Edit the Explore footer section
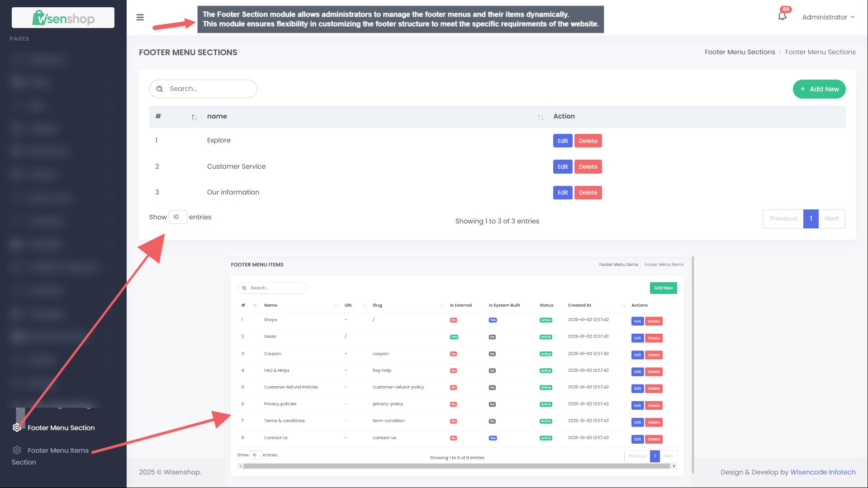 click(562, 141)
